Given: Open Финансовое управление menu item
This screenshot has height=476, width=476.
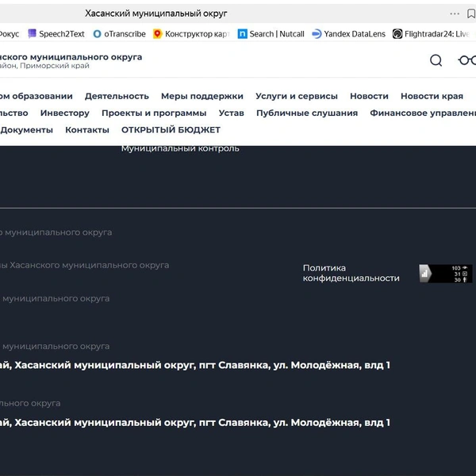Looking at the screenshot, I should [x=423, y=113].
